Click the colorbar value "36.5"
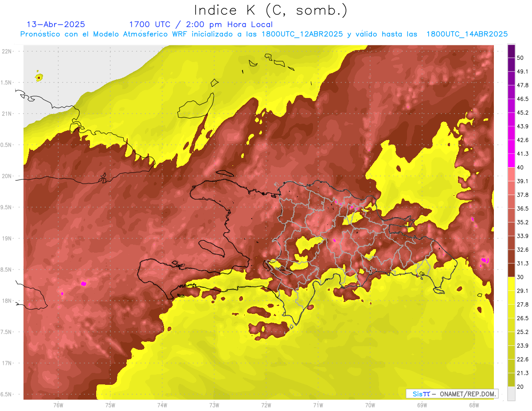The height and width of the screenshot is (411, 532). (523, 208)
